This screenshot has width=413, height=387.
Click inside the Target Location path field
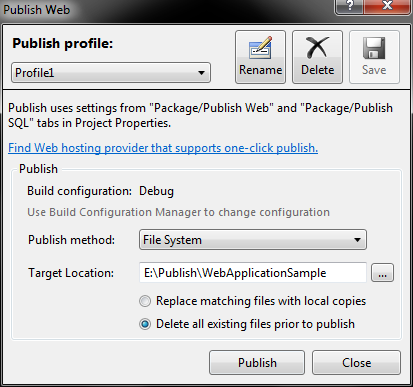point(253,273)
